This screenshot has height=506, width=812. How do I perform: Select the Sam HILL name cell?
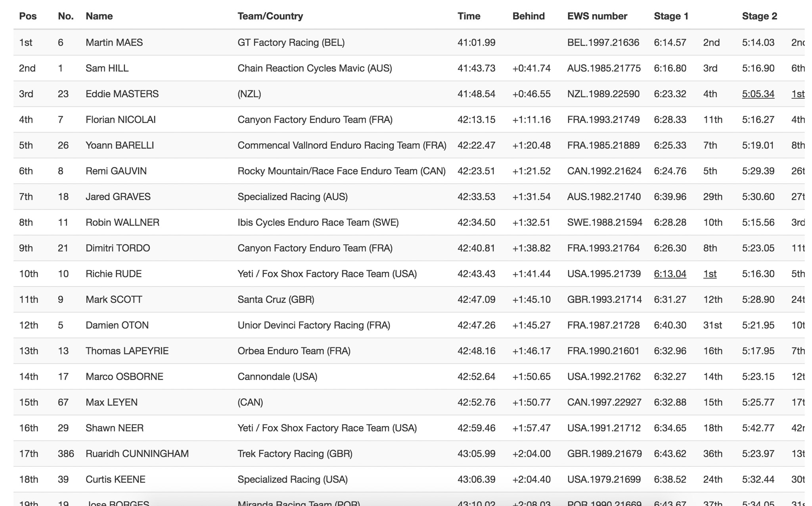pos(107,68)
